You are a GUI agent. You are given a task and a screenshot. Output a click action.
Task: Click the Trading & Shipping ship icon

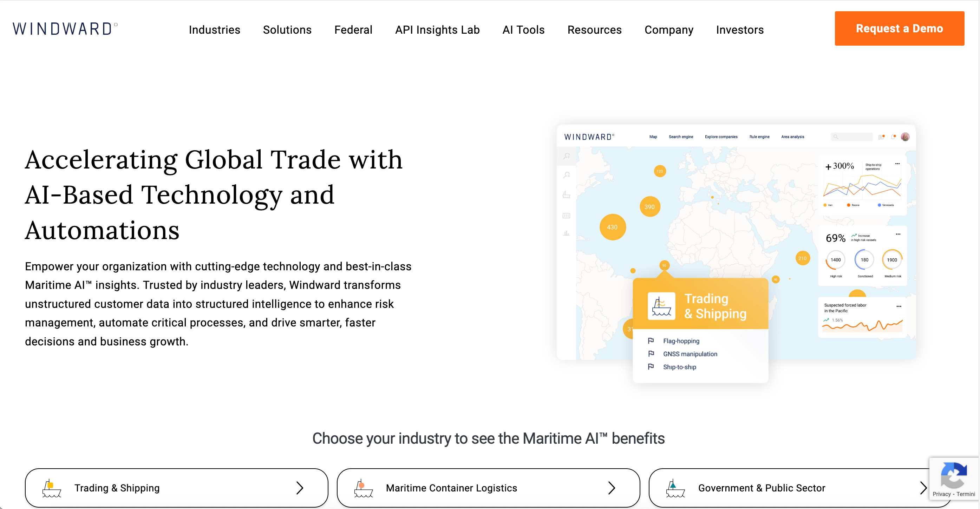[x=51, y=489]
